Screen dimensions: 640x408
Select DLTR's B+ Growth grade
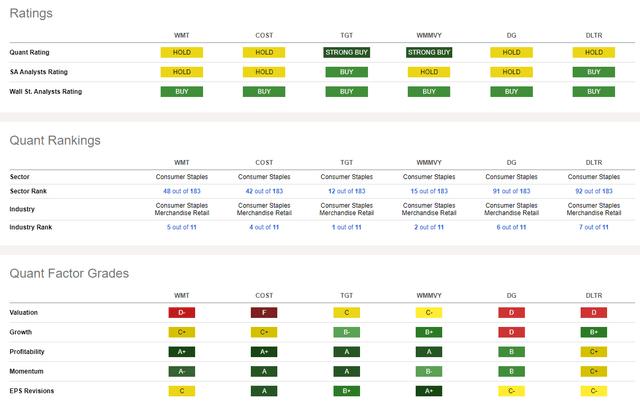coord(594,332)
